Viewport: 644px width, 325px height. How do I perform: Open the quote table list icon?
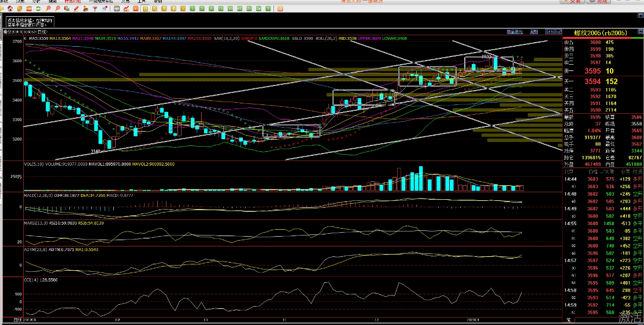pos(117,8)
